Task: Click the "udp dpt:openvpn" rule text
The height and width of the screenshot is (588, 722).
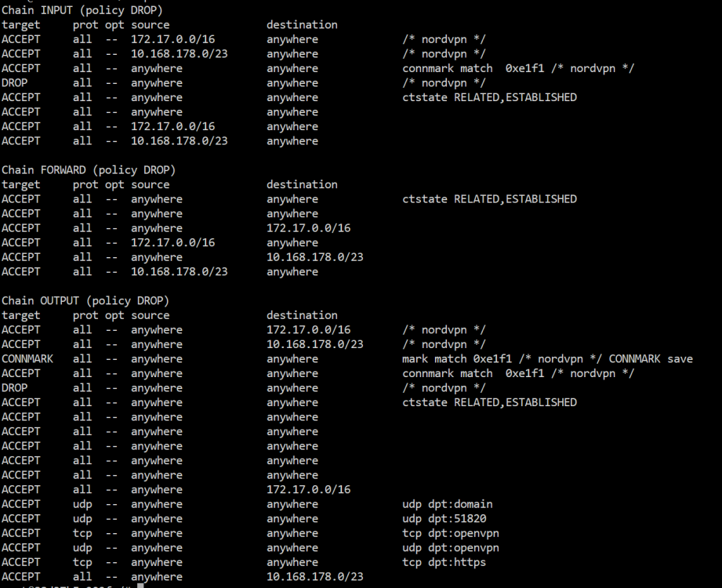Action: [451, 548]
